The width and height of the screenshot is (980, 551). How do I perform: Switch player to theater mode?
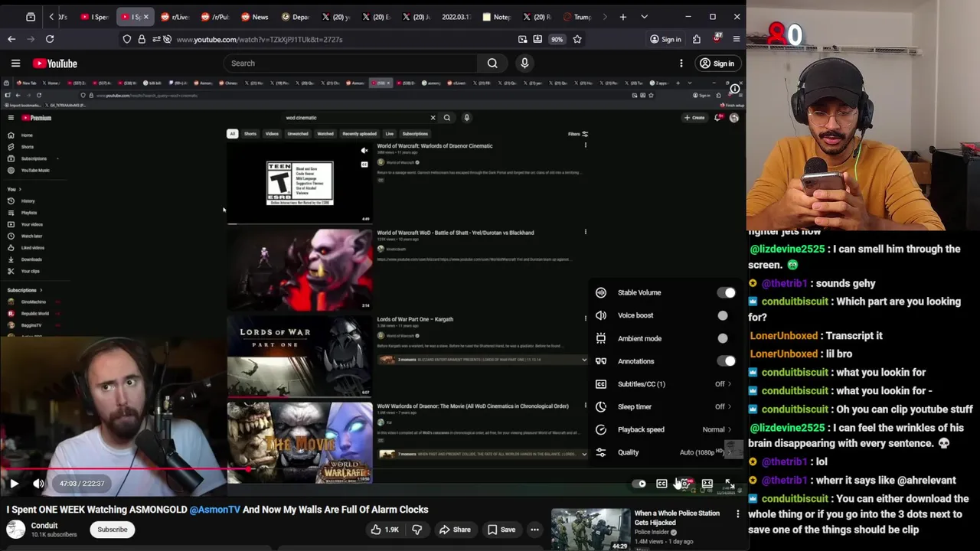[707, 484]
